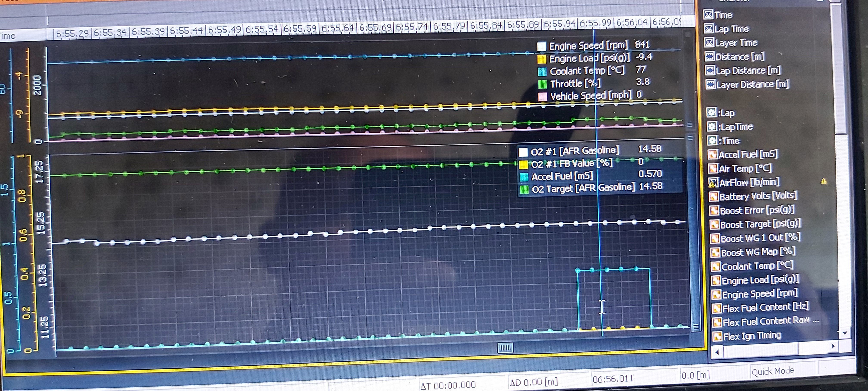Click the AirFlow yellow warning icon

pos(823,182)
